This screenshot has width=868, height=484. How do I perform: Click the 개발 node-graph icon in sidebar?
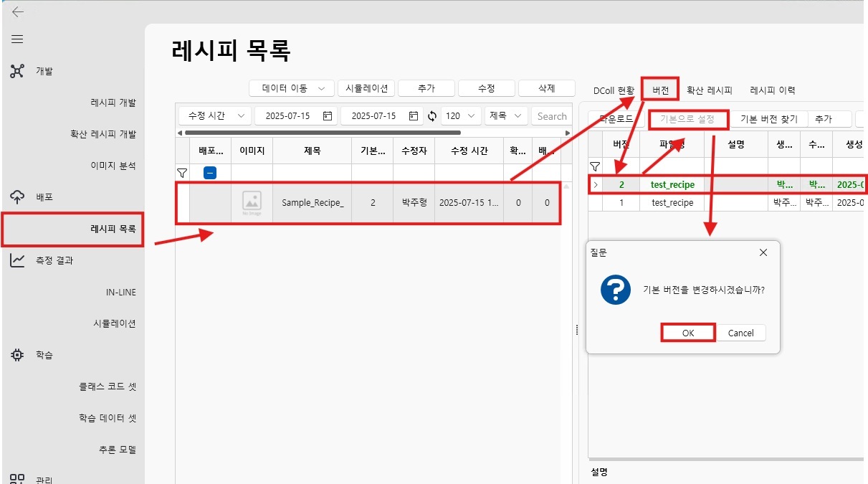[x=18, y=71]
